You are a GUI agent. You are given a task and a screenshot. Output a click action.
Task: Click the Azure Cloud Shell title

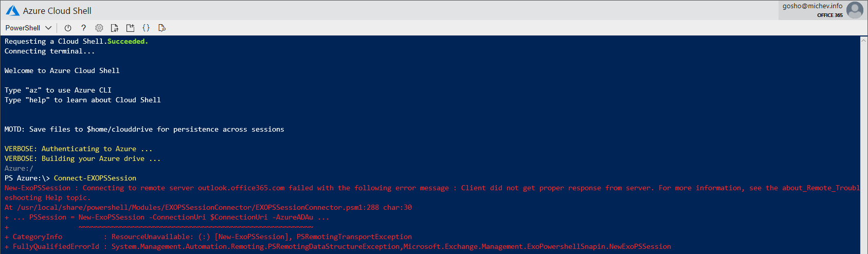pyautogui.click(x=57, y=11)
